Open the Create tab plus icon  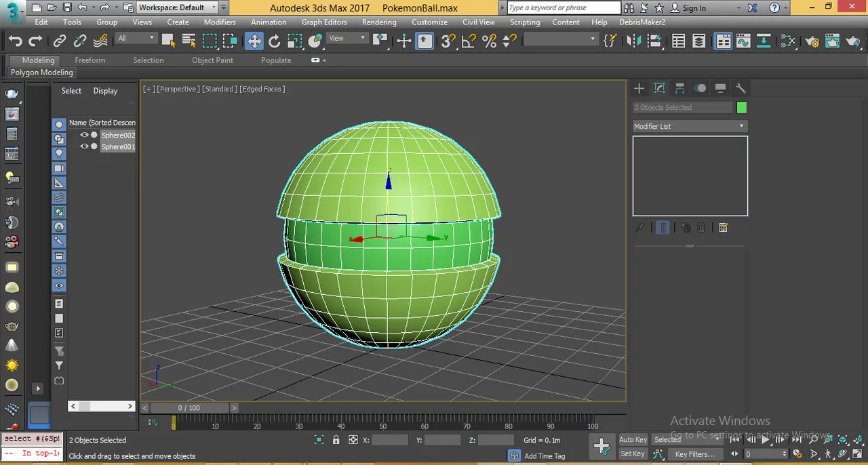click(x=639, y=88)
